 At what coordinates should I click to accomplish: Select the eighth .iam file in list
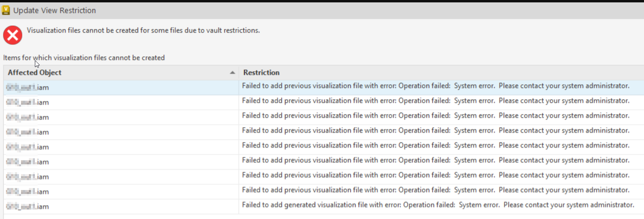coord(28,192)
